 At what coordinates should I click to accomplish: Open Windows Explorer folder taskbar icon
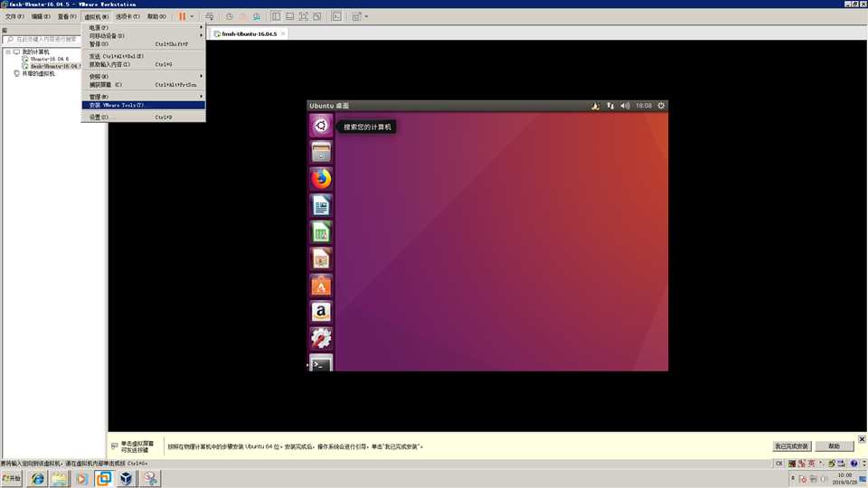tap(60, 478)
